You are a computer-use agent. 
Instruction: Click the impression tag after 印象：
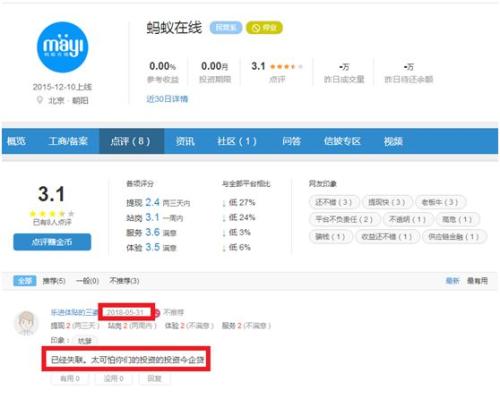point(85,341)
